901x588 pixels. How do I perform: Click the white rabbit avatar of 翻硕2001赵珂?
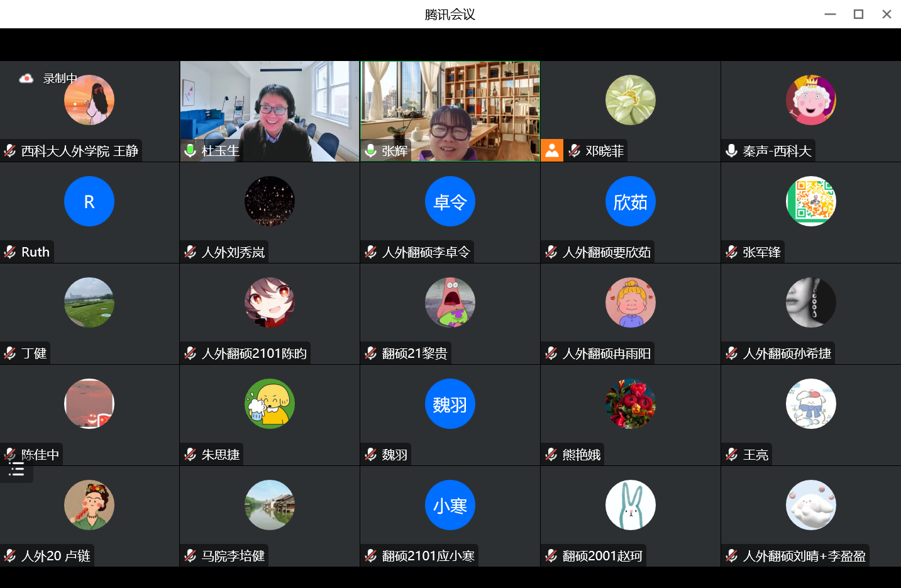click(630, 505)
